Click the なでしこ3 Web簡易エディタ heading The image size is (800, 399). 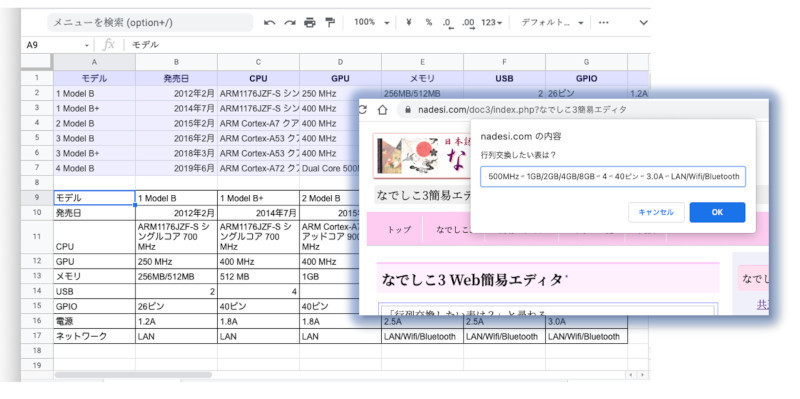click(472, 280)
